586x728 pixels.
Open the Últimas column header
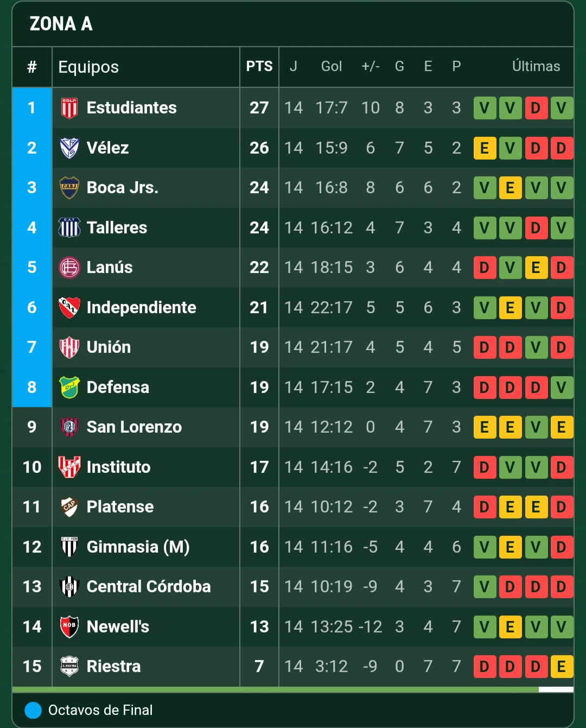[x=536, y=66]
